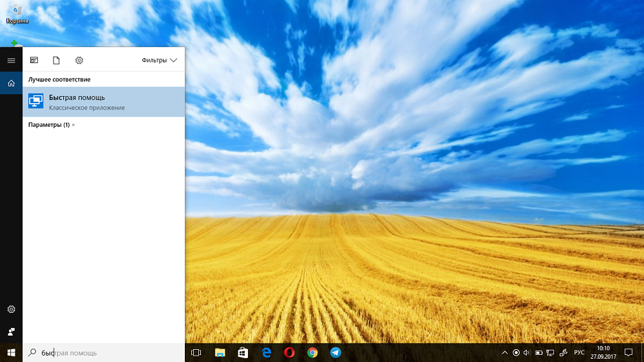Launch Google Chrome from the taskbar
This screenshot has width=644, height=362.
(312, 352)
